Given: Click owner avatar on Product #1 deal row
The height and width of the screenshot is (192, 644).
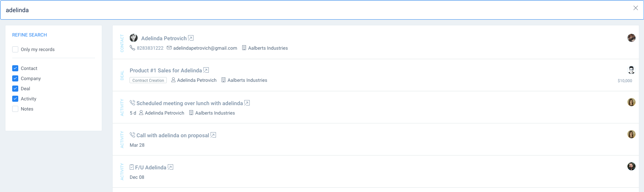Looking at the screenshot, I should click(x=631, y=70).
